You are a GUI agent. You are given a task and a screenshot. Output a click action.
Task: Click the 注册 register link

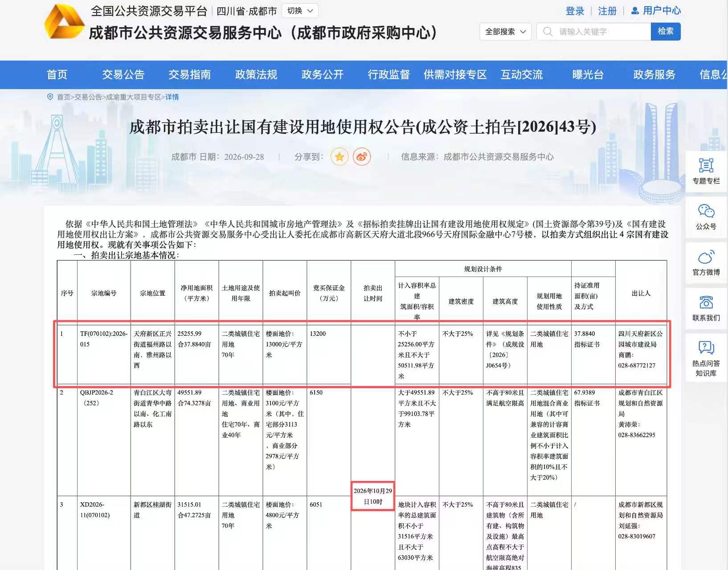(x=607, y=11)
